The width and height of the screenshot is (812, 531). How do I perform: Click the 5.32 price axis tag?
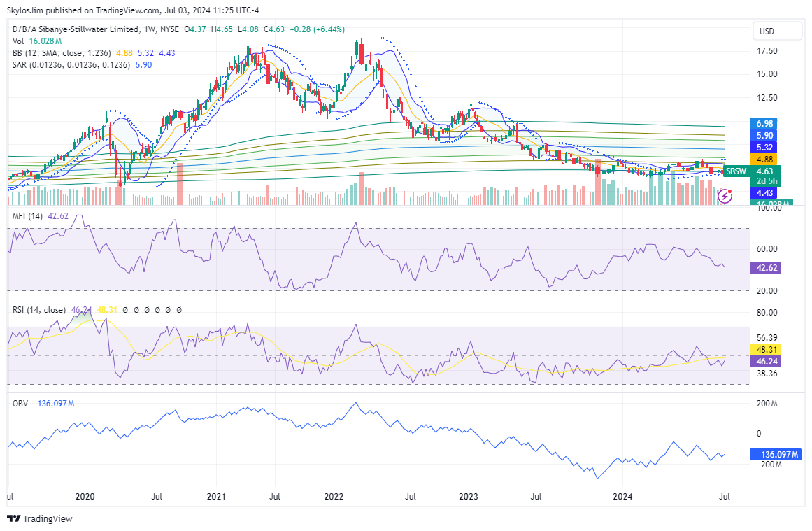[764, 147]
